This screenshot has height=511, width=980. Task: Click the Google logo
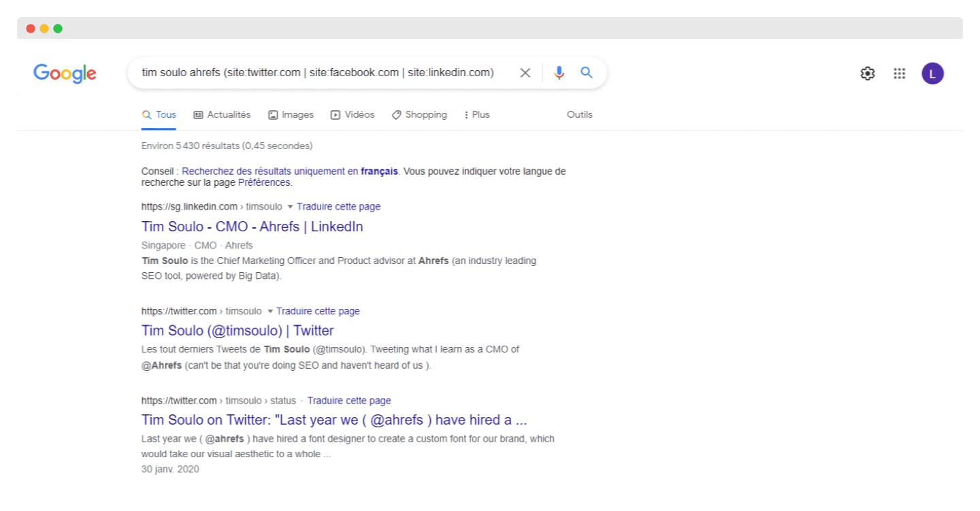click(65, 73)
